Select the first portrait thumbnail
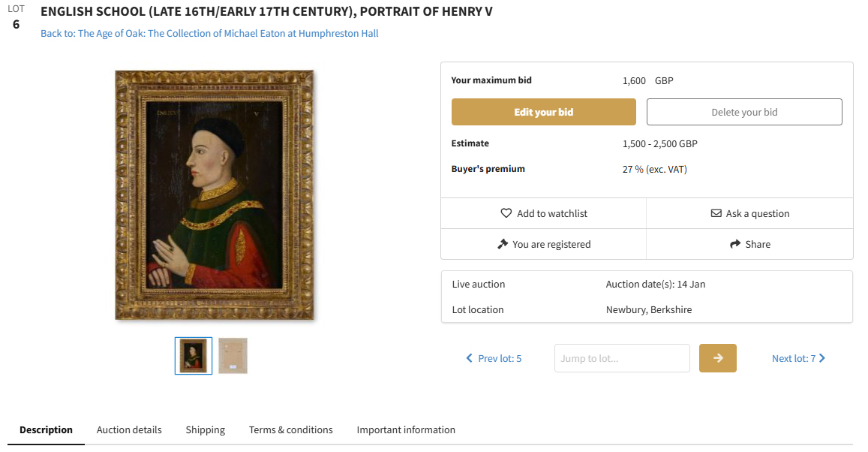 pos(194,355)
